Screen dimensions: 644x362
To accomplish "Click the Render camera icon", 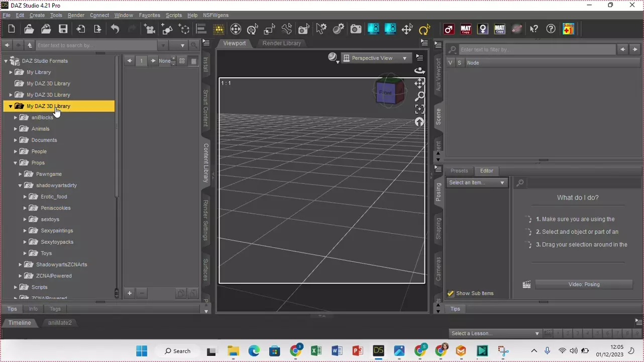I will point(356,29).
